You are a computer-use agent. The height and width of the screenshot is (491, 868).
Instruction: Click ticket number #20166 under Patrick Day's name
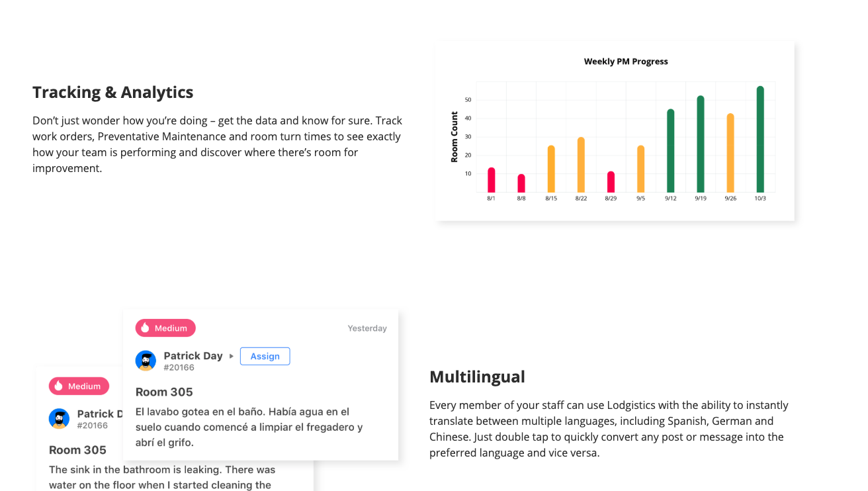[x=179, y=367]
